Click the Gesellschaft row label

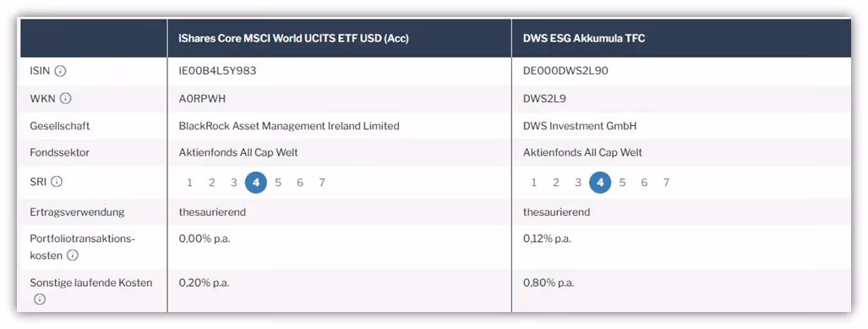point(60,126)
